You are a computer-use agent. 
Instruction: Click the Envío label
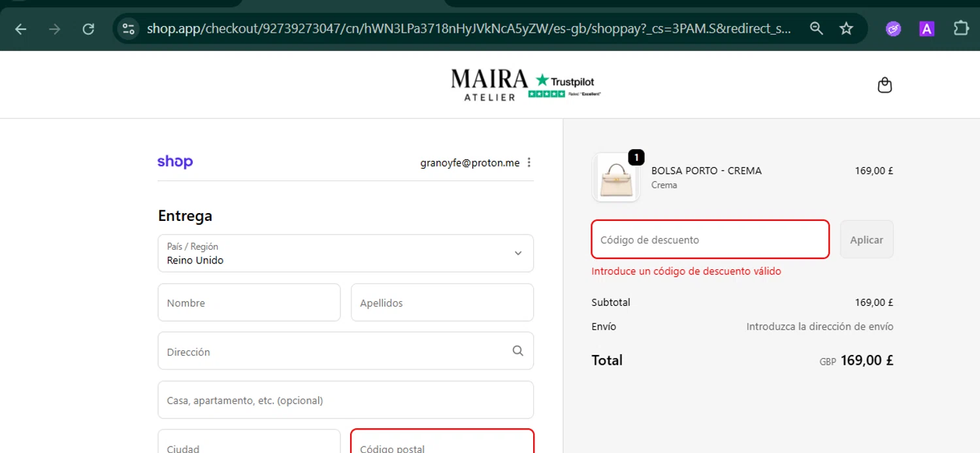(604, 326)
